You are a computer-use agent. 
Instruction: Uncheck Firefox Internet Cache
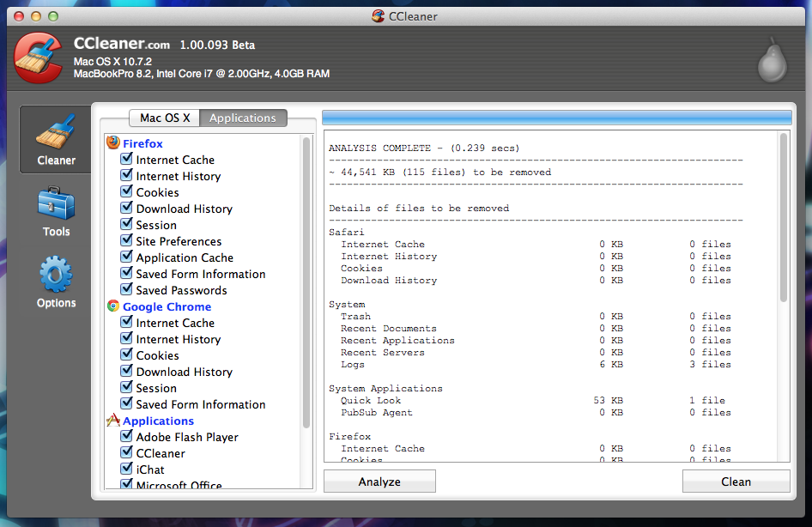[126, 159]
